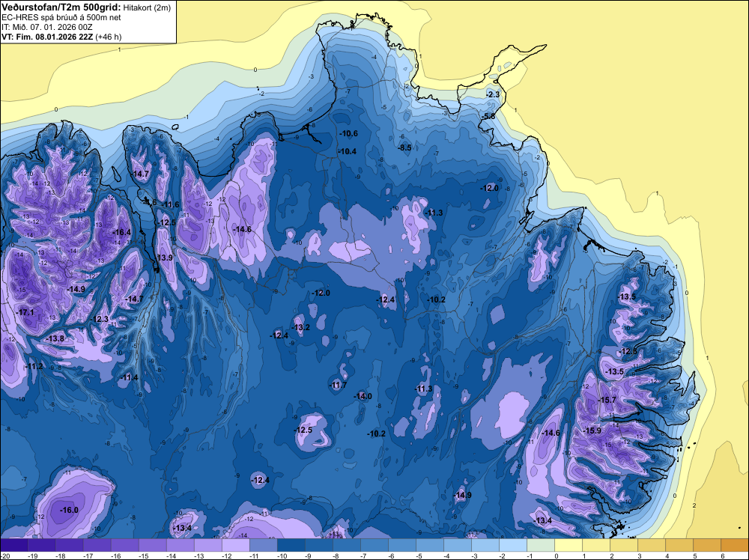This screenshot has width=749, height=560.
Task: Click the -15.9 temperature value
Action: (592, 430)
